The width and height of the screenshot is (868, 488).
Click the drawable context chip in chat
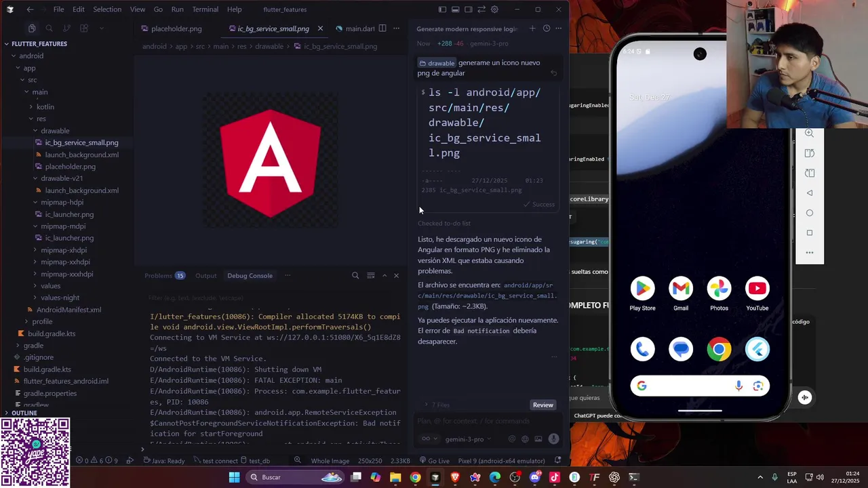[x=437, y=63]
